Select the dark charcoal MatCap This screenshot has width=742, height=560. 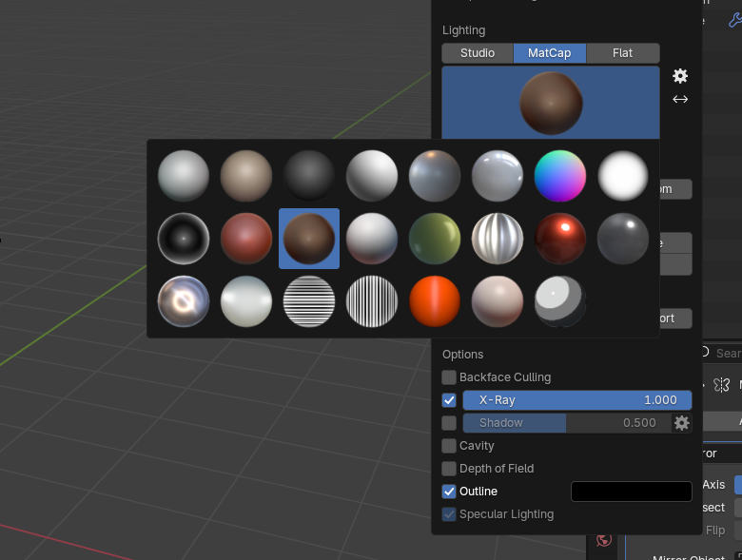pos(309,176)
